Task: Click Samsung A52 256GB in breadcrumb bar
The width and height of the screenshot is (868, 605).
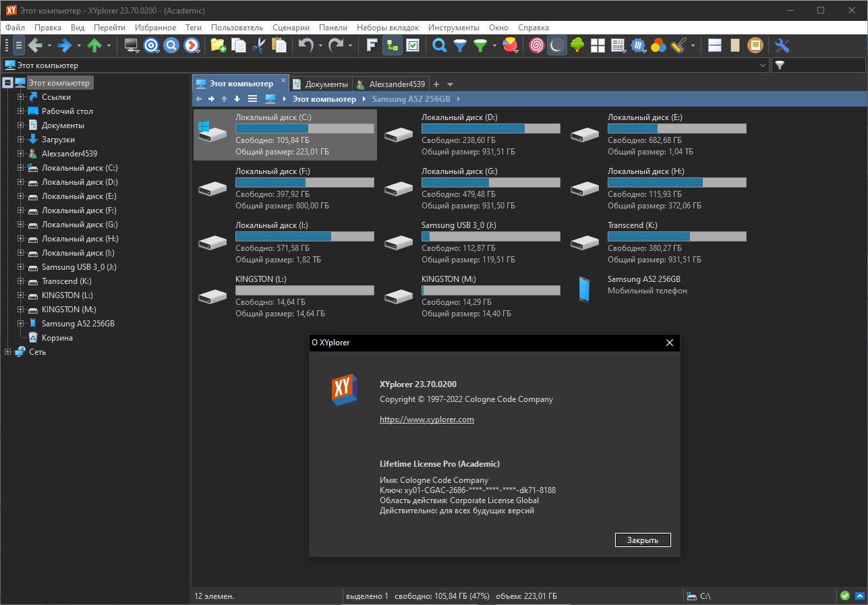Action: 411,99
